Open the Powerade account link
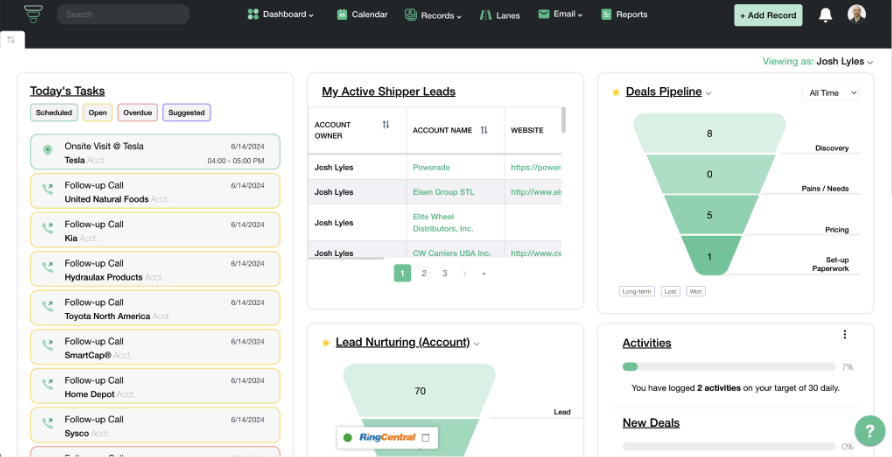This screenshot has width=892, height=457. 431,167
